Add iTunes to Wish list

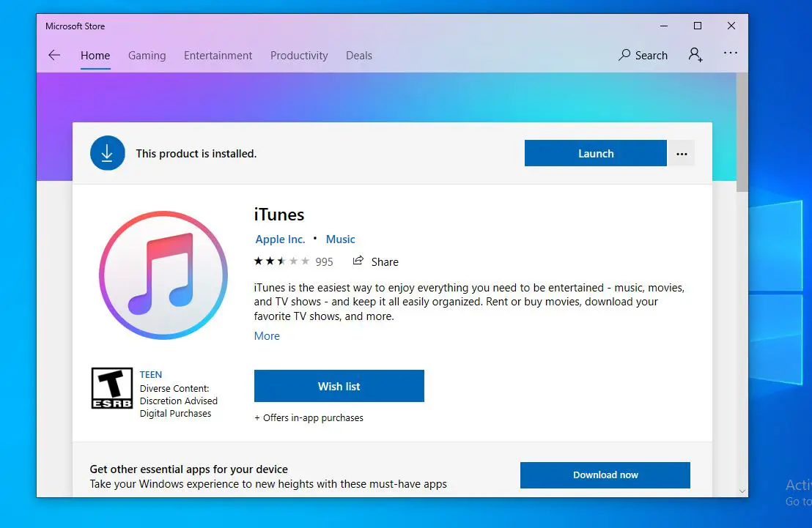(339, 386)
